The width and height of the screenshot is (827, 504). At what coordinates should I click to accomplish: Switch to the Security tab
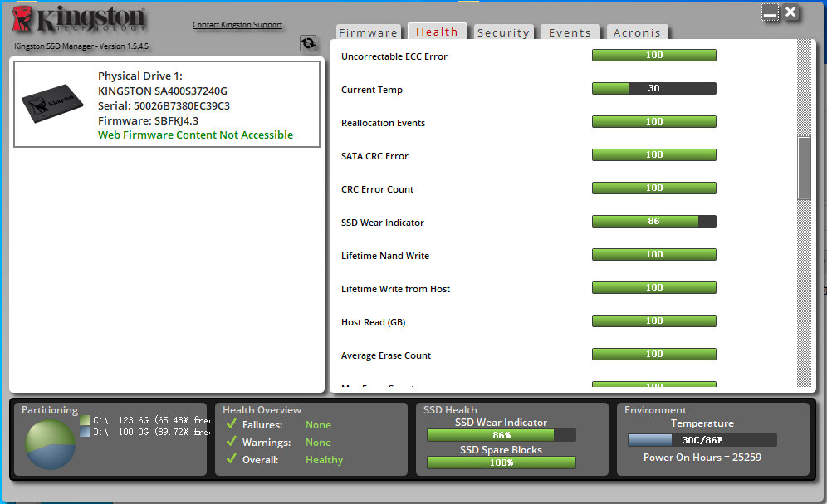point(503,32)
